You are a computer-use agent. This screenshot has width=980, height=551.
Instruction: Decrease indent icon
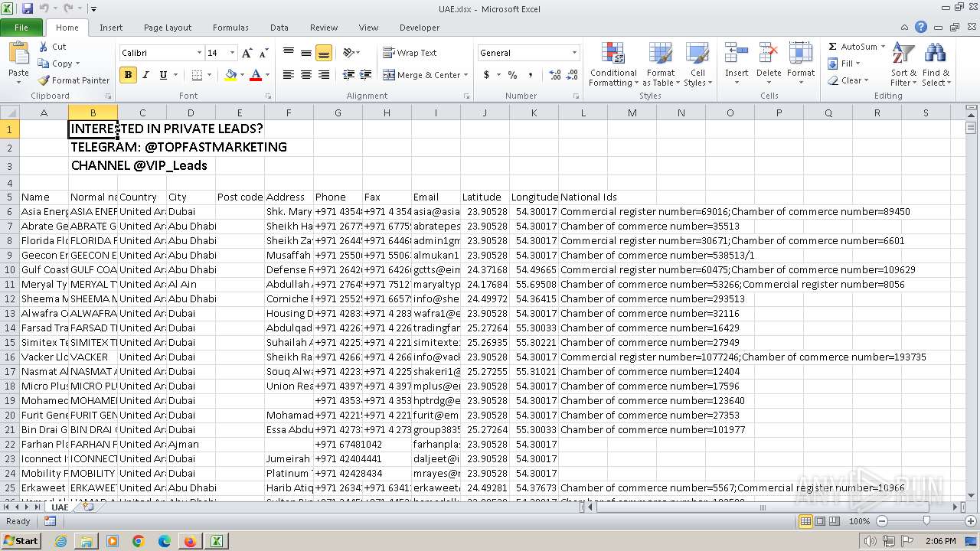(348, 75)
